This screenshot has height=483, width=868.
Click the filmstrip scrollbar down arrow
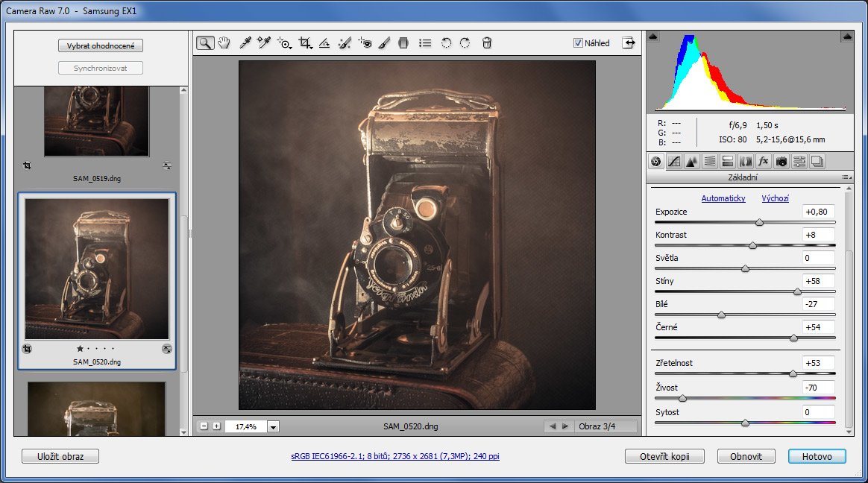tap(183, 432)
